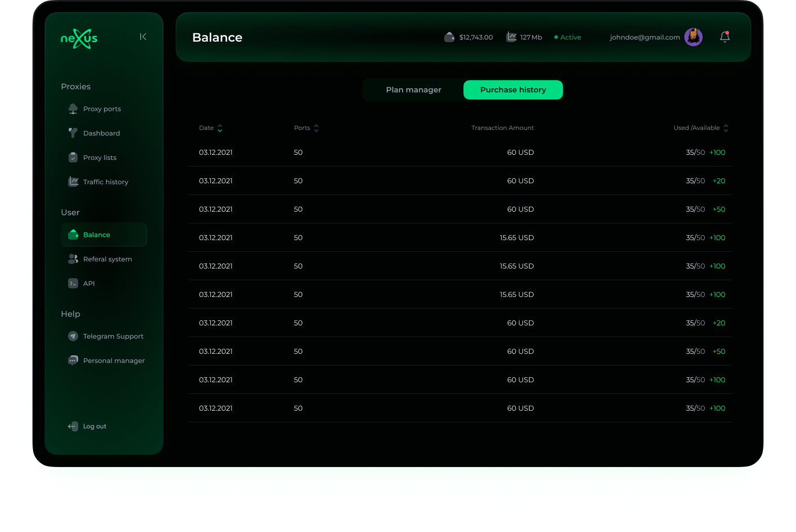Collapse the sidebar with the arrow icon
Image resolution: width=796 pixels, height=532 pixels.
[x=143, y=37]
